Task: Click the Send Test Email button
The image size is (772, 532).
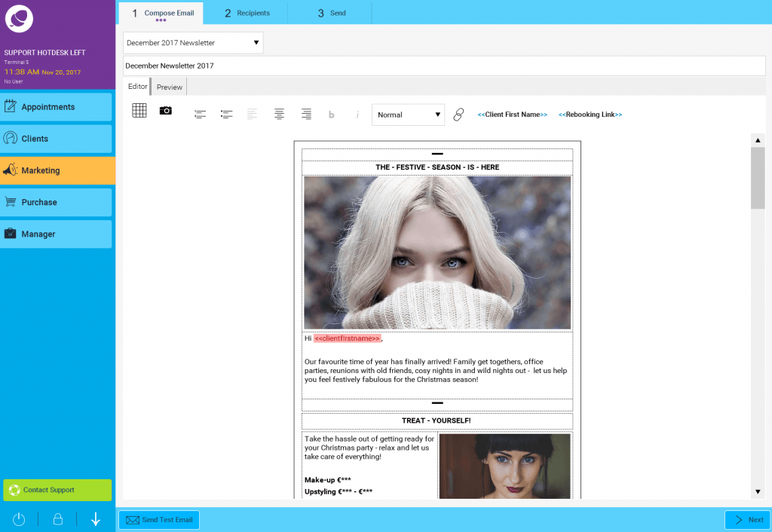Action: click(x=158, y=519)
